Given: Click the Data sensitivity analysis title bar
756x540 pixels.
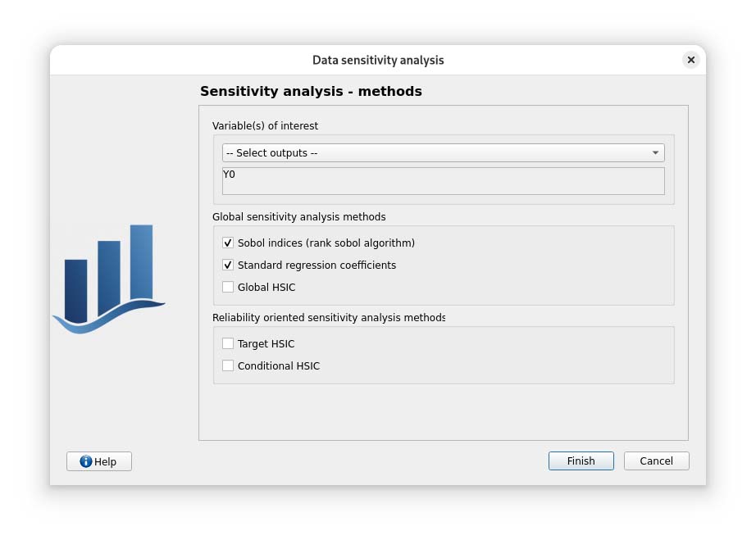Looking at the screenshot, I should tap(378, 60).
